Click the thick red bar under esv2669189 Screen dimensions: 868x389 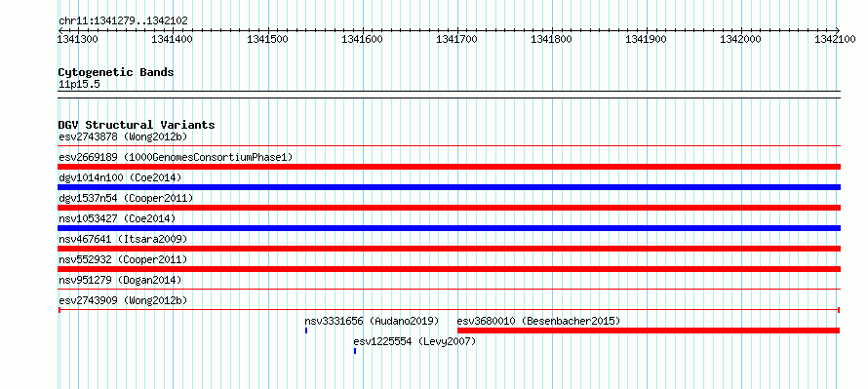pos(449,167)
